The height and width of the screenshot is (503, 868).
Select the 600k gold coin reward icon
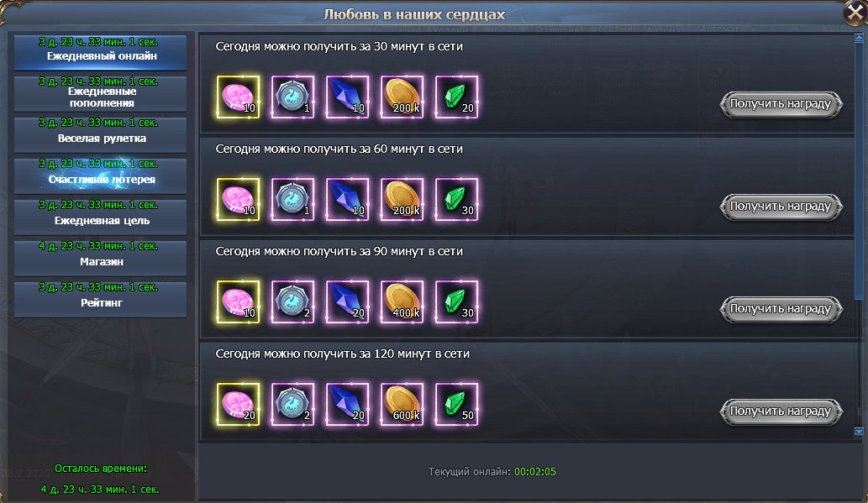point(402,404)
